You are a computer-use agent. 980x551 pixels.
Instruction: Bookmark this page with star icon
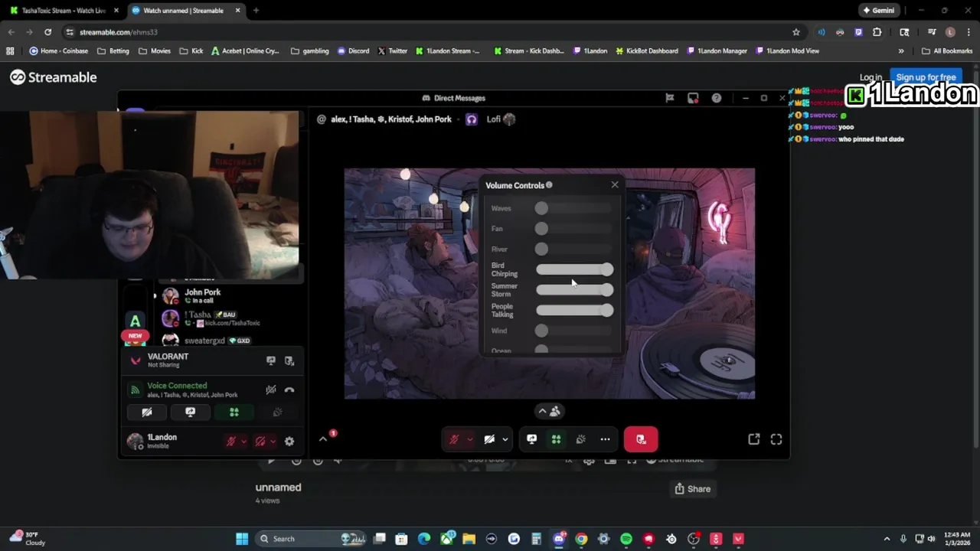pyautogui.click(x=796, y=32)
